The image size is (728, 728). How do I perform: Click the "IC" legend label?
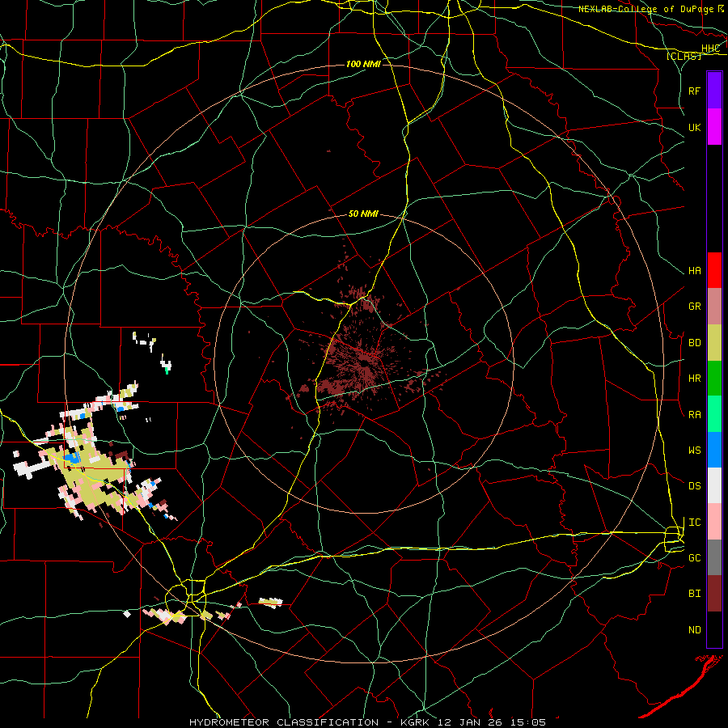pos(694,523)
